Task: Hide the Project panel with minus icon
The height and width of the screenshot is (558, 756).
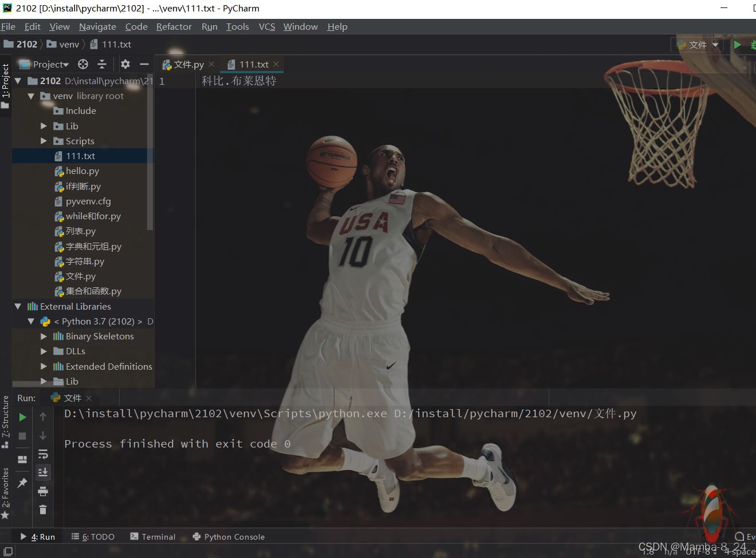Action: pyautogui.click(x=144, y=64)
